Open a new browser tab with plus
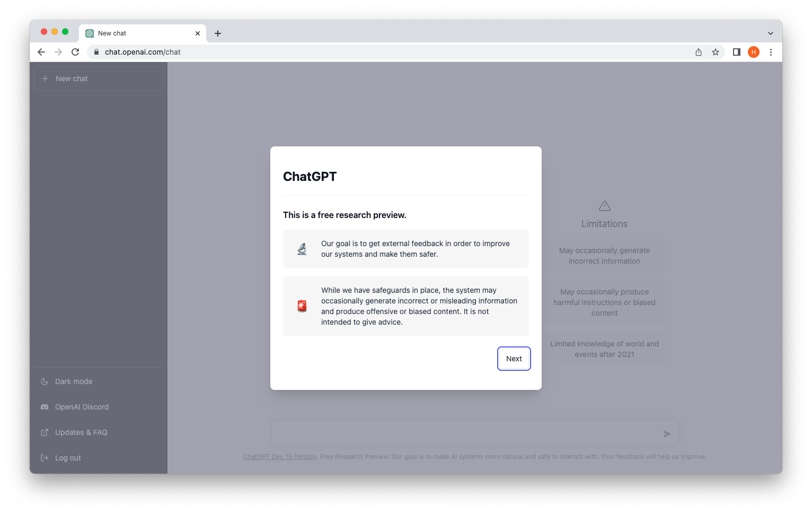812x513 pixels. tap(217, 33)
